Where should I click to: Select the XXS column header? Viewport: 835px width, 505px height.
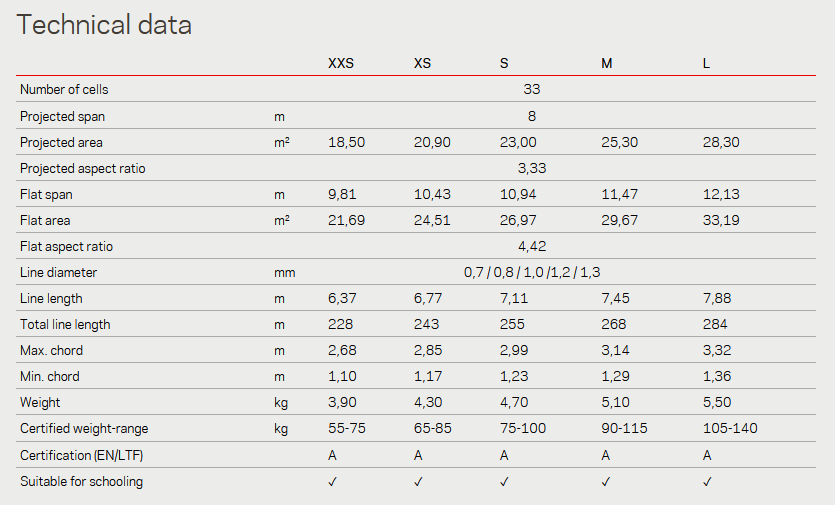(x=341, y=63)
